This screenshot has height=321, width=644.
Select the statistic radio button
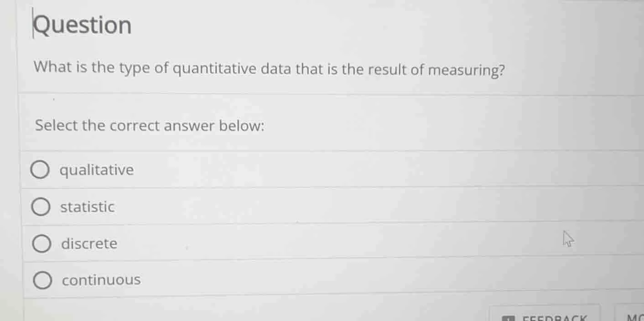[41, 207]
